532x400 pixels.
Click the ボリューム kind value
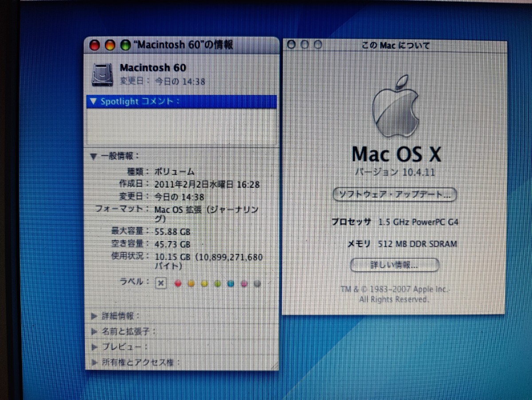tap(175, 172)
